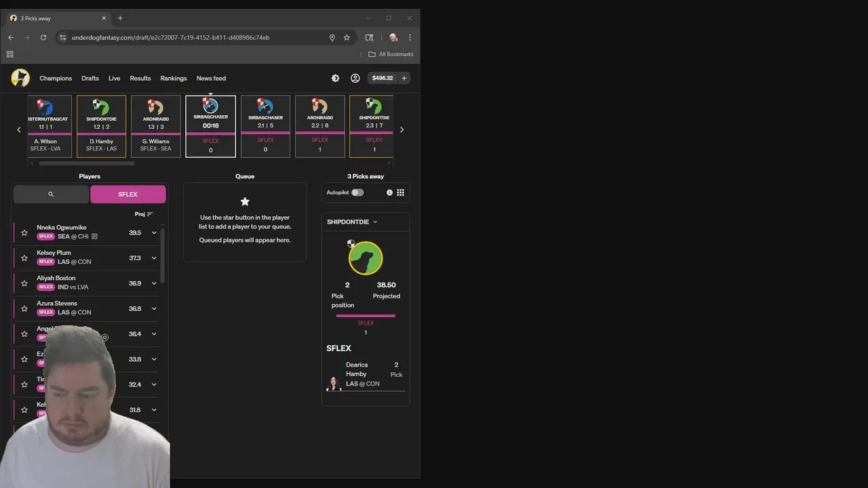Select the A. Wilson pick card
The height and width of the screenshot is (488, 868).
coord(50,126)
